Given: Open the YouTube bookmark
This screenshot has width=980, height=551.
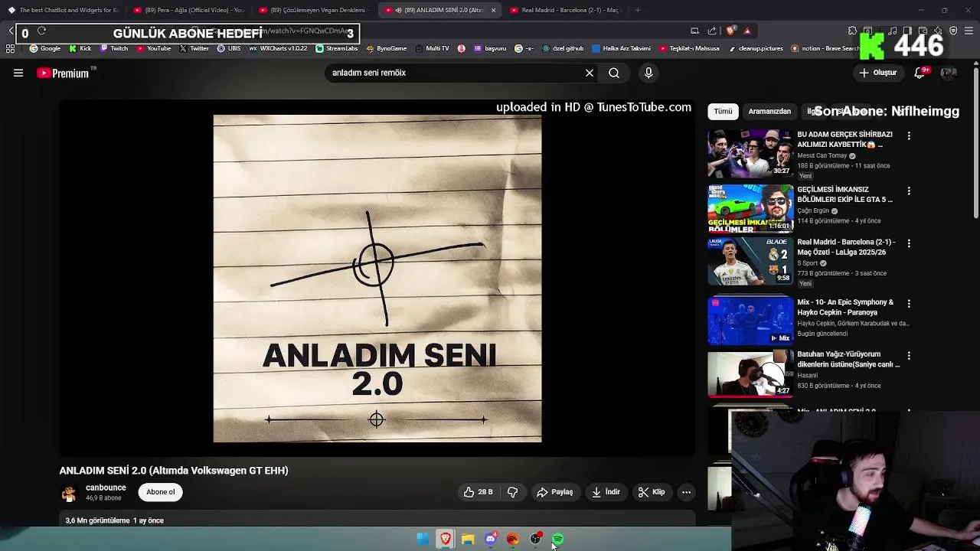Looking at the screenshot, I should click(154, 48).
